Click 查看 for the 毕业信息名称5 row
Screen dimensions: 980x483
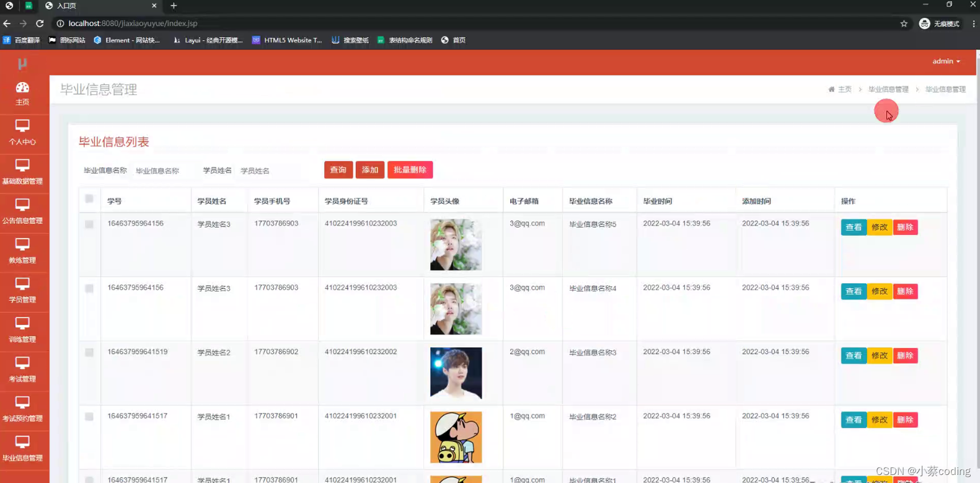pyautogui.click(x=854, y=228)
